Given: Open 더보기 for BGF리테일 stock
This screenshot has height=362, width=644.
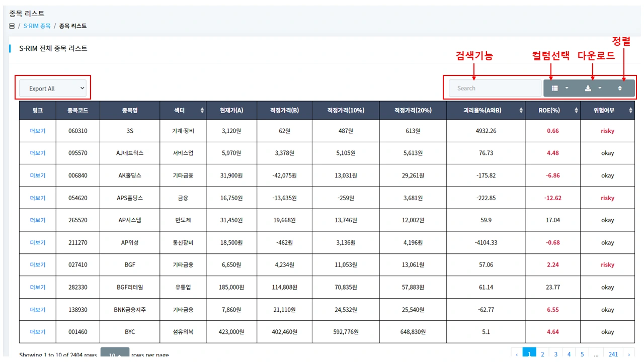Looking at the screenshot, I should [37, 287].
